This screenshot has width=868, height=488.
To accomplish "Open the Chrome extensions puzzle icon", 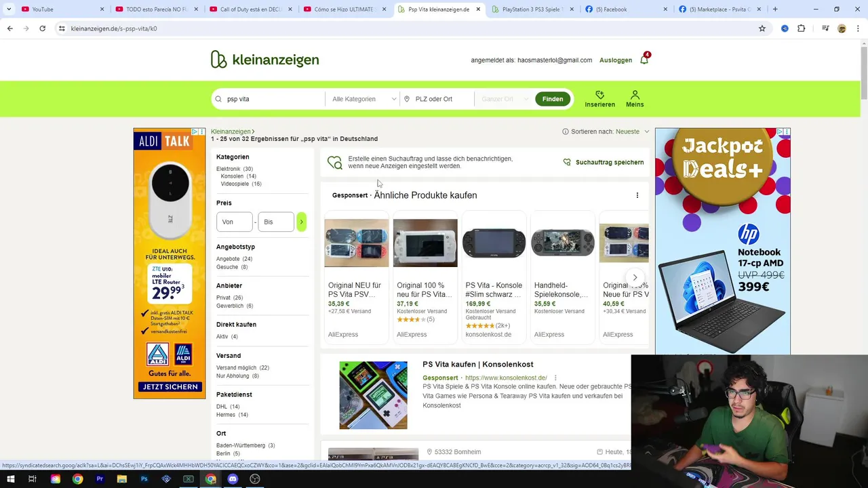I will (802, 28).
